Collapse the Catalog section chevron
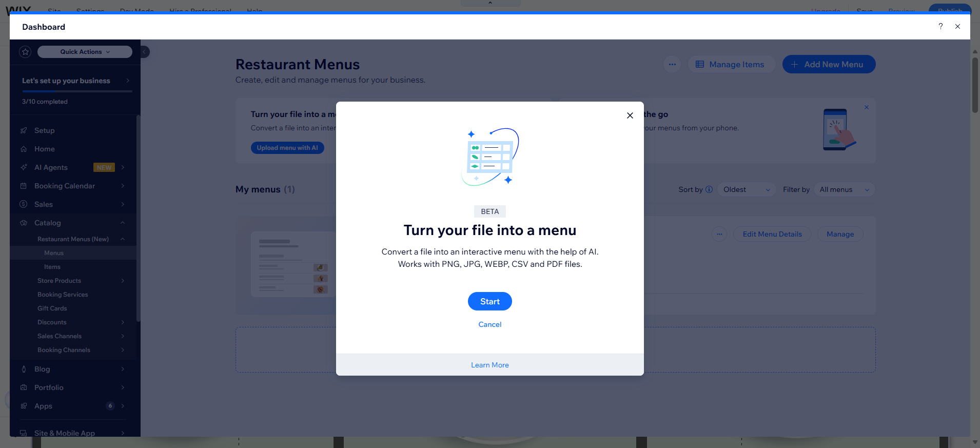980x448 pixels. coord(123,223)
